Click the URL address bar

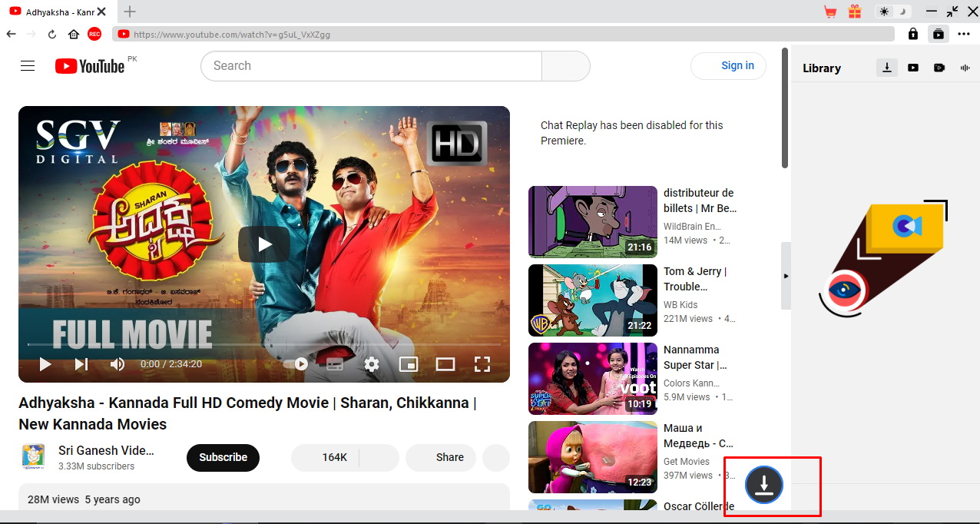(x=504, y=34)
